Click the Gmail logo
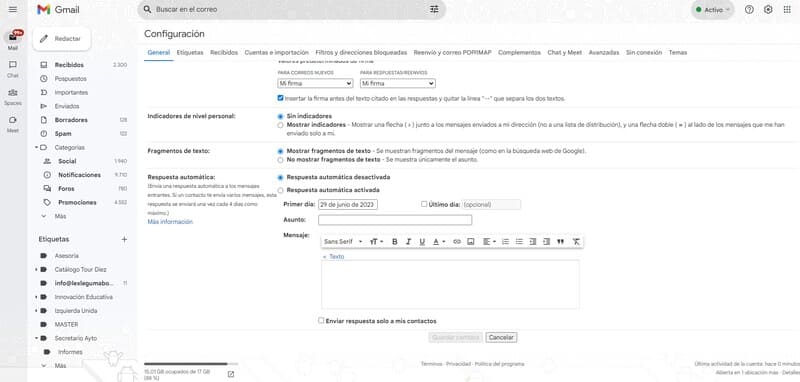This screenshot has height=382, width=800. pos(59,10)
